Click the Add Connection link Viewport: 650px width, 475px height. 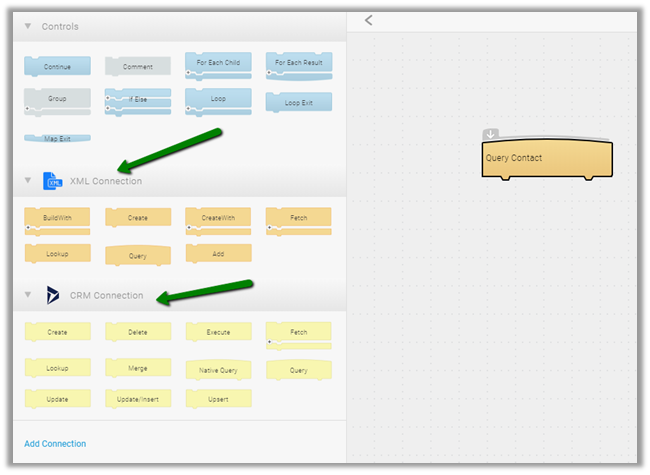[55, 443]
